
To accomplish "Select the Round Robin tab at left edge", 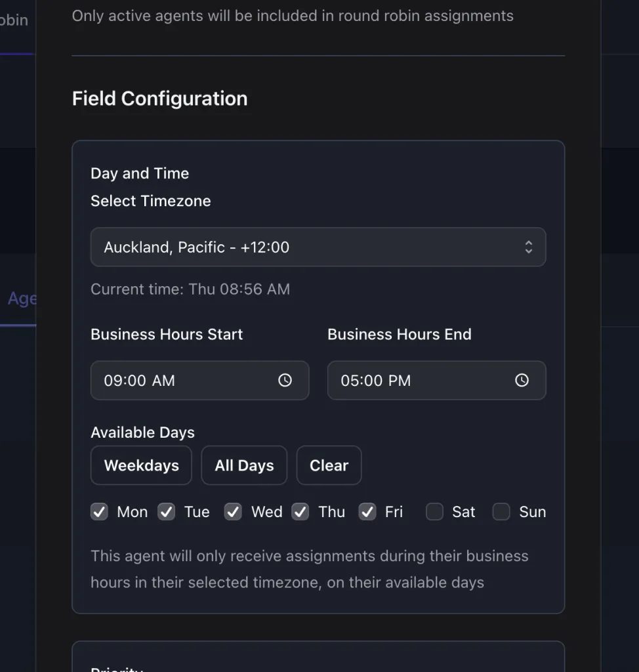I will pyautogui.click(x=14, y=20).
